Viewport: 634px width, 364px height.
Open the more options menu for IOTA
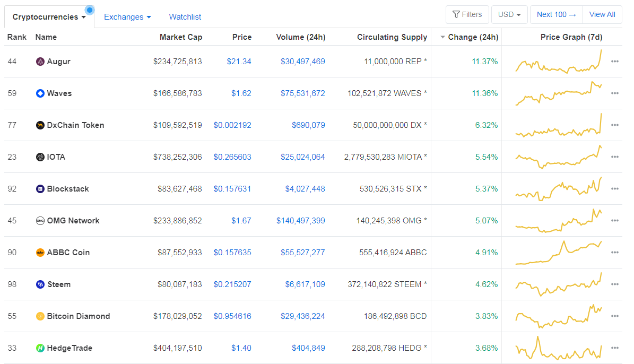coord(614,157)
